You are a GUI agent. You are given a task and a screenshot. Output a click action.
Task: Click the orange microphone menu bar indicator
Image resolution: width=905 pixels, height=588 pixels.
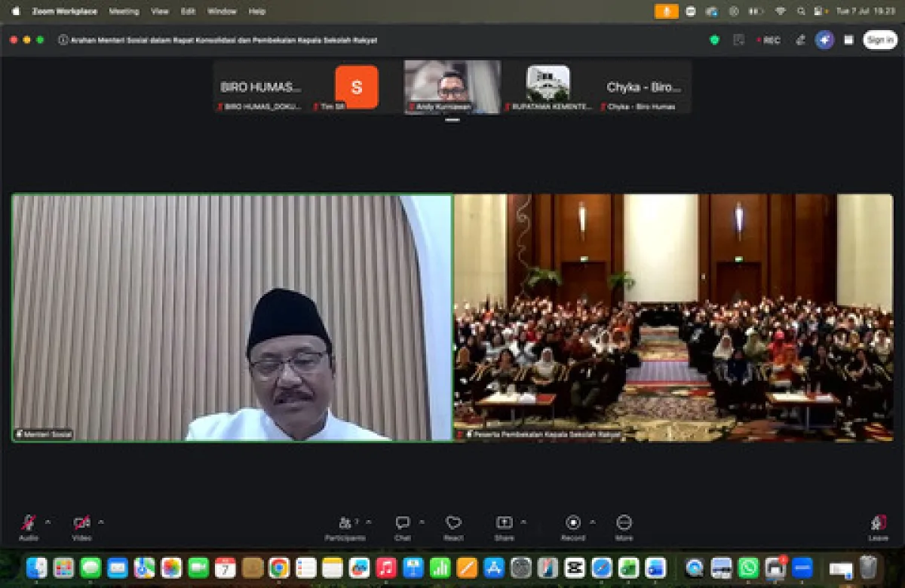(667, 11)
